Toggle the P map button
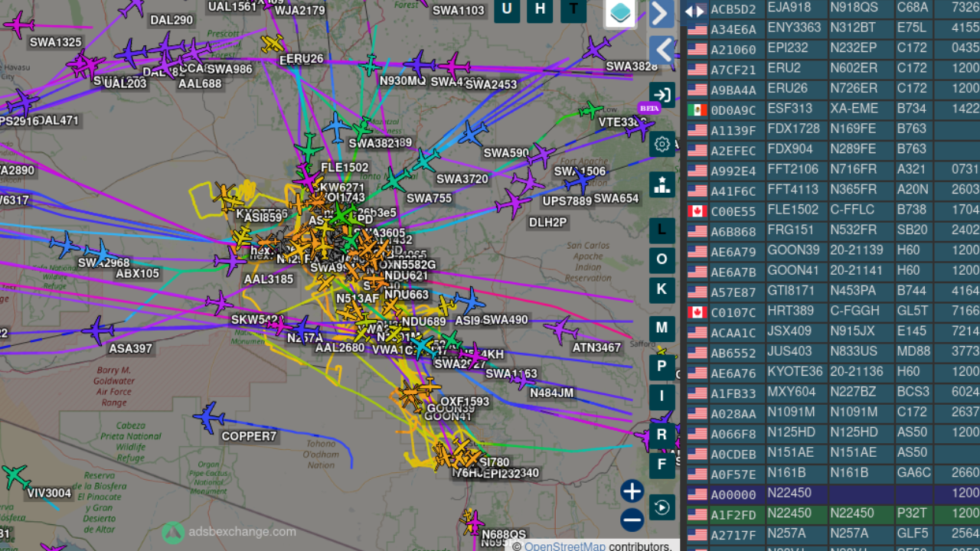The image size is (980, 551). coord(662,367)
